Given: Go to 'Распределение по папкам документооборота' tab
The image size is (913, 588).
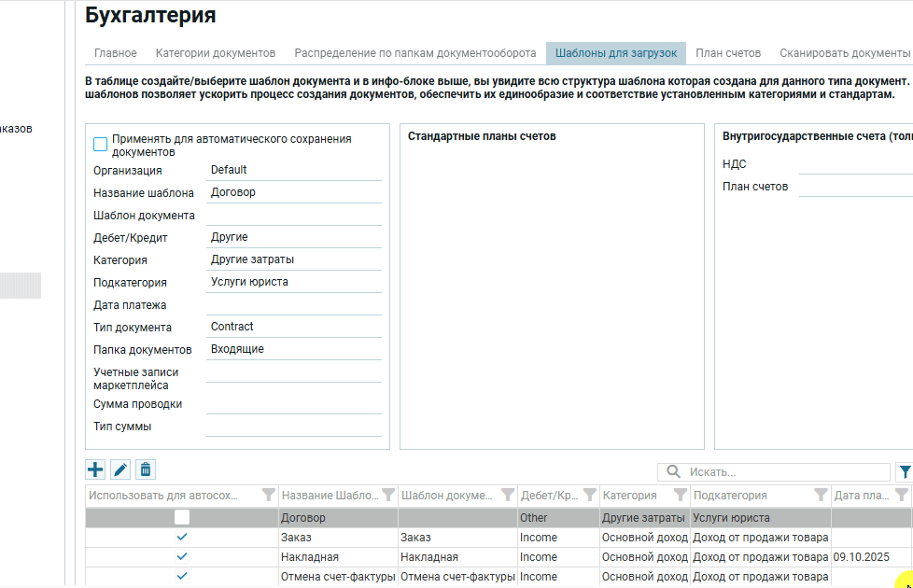Looking at the screenshot, I should click(x=415, y=53).
